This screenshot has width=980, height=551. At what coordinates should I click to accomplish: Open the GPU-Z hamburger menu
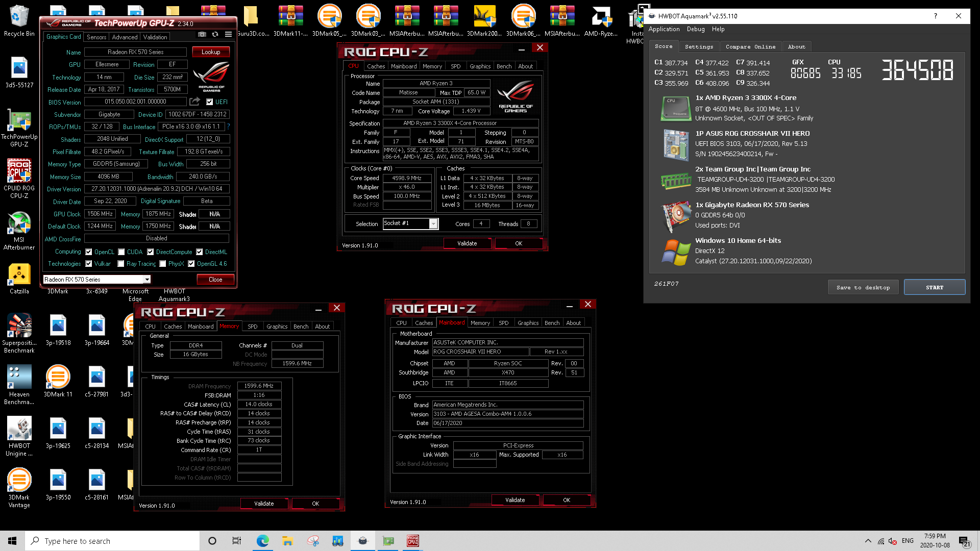[228, 35]
